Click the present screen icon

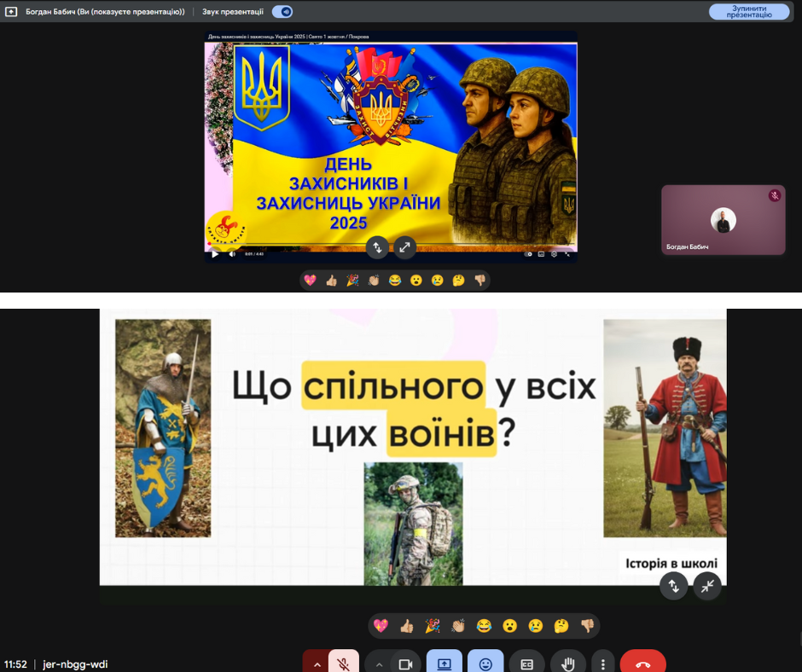coord(445,663)
